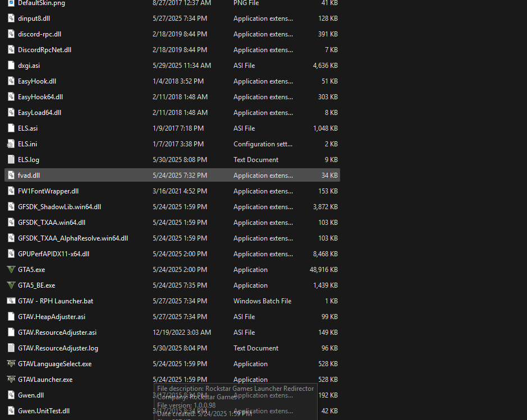The image size is (527, 420).
Task: Click the GTAV.ResourceAdjuster.log document icon
Action: click(11, 348)
